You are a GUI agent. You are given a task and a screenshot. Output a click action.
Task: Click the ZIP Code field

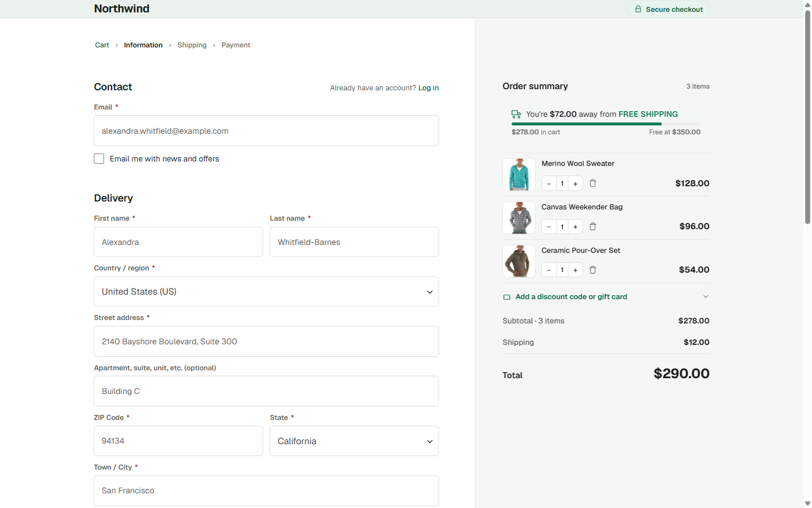[178, 441]
